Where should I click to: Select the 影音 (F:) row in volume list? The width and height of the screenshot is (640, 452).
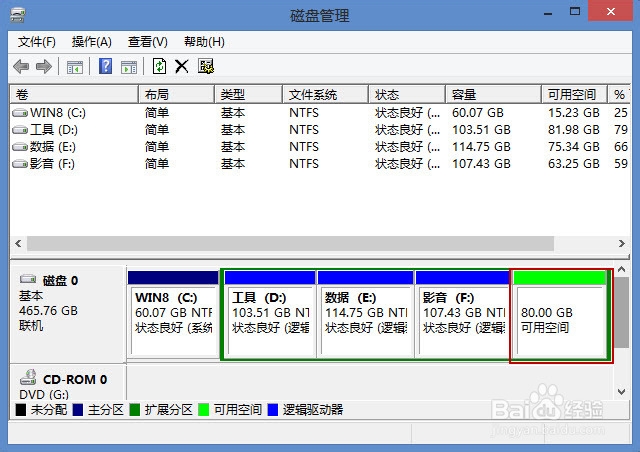pos(320,164)
